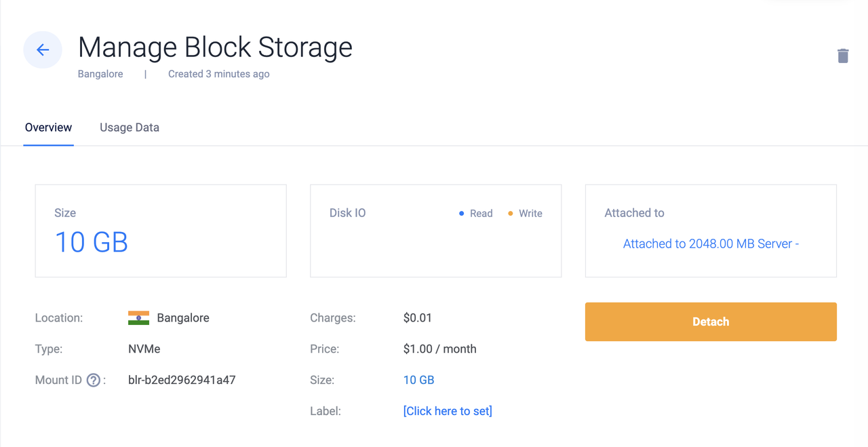Click the Location: field label
This screenshot has height=447, width=868.
pos(59,317)
